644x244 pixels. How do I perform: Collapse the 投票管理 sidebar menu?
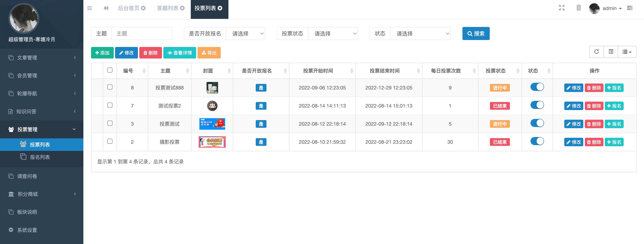point(41,129)
